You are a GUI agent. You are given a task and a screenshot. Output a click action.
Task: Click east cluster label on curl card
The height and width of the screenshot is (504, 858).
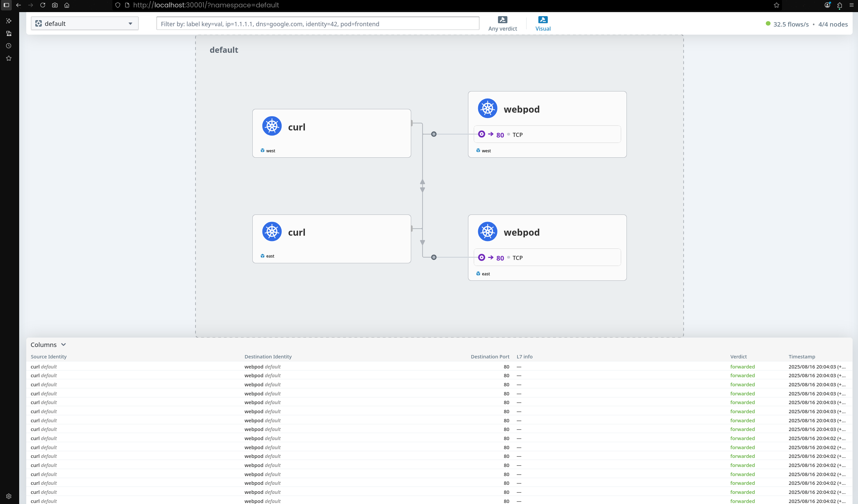click(267, 256)
